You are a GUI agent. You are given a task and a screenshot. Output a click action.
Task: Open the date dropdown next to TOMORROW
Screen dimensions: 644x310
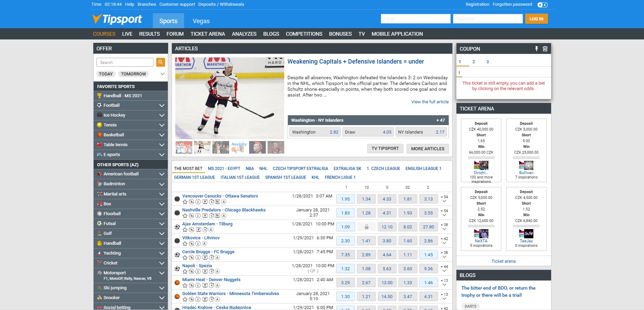click(x=162, y=74)
